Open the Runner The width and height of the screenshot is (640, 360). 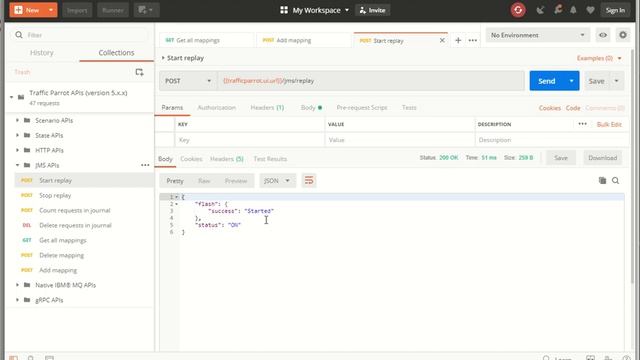click(113, 10)
